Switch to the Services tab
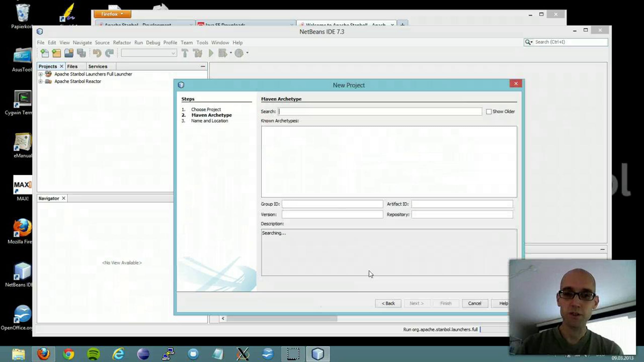The width and height of the screenshot is (644, 362). tap(98, 66)
